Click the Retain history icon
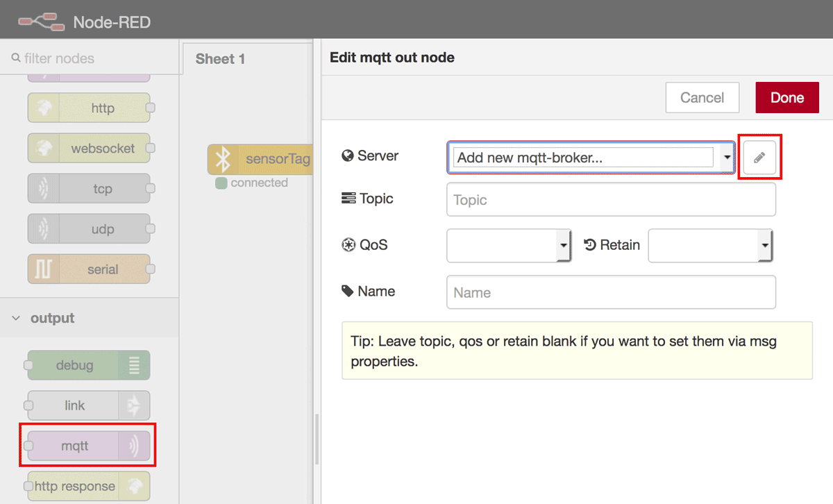 pos(591,244)
